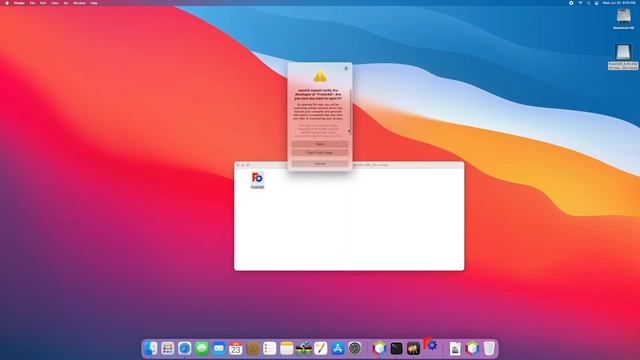Open the Help menu

tap(94, 3)
